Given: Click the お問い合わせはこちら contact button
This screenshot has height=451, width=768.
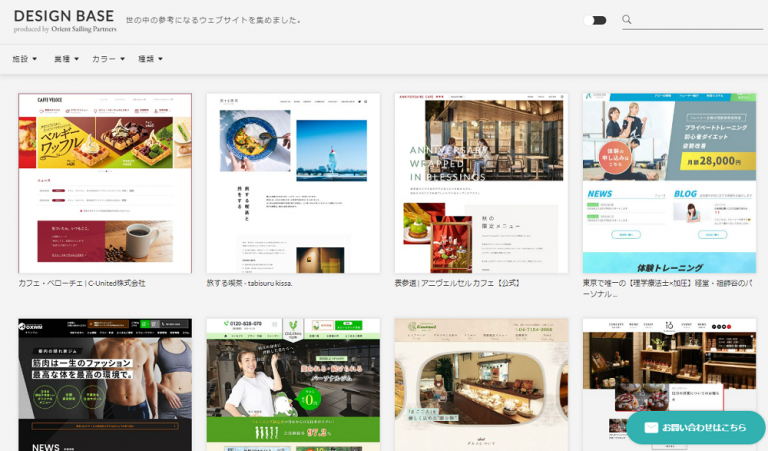Looking at the screenshot, I should pyautogui.click(x=696, y=427).
